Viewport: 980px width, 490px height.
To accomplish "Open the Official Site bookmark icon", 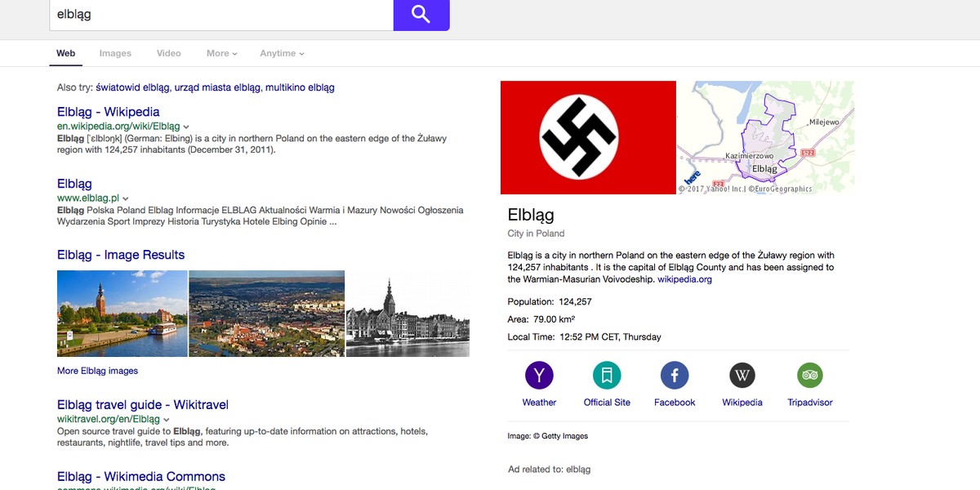I will pos(607,376).
